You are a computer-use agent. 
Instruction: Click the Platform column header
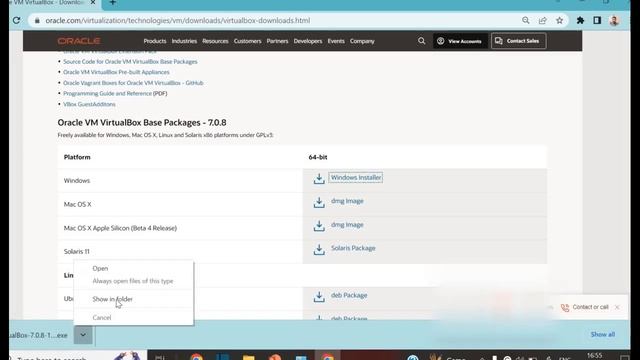click(77, 157)
